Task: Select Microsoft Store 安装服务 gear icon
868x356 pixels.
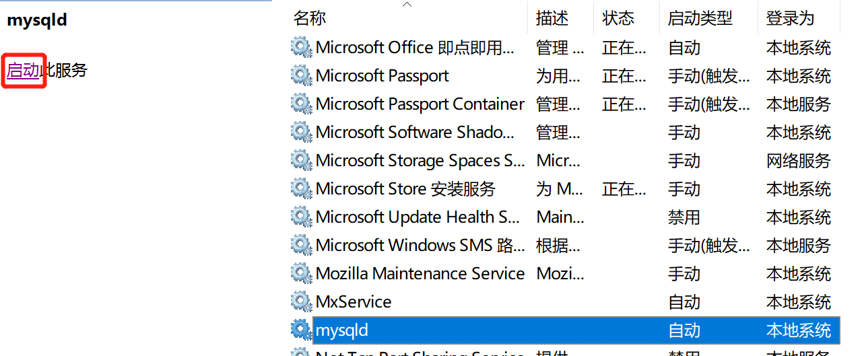Action: click(x=301, y=188)
